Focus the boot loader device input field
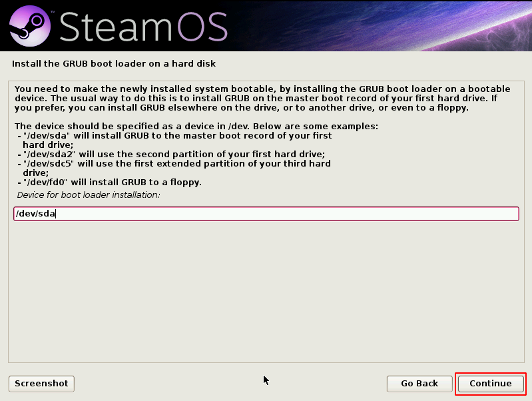The width and height of the screenshot is (532, 401). [x=266, y=214]
